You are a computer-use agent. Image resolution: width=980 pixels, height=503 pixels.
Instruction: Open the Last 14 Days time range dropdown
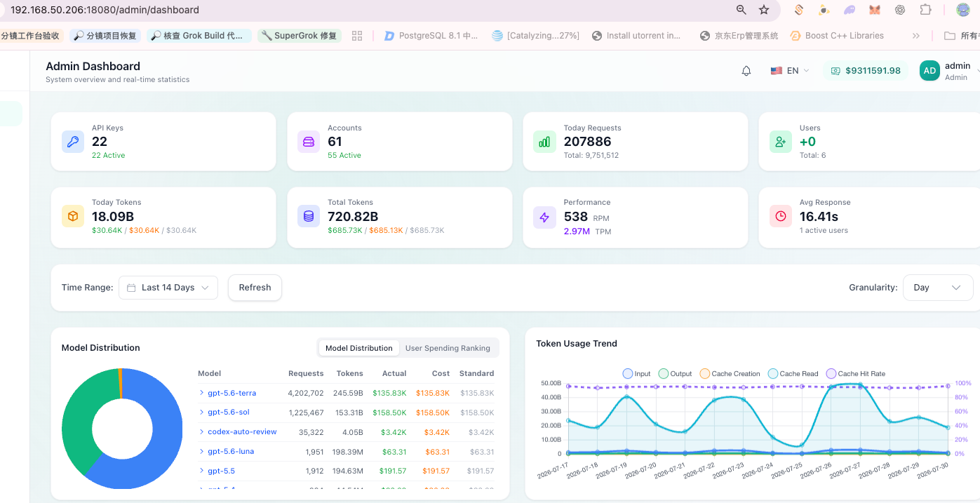[168, 288]
